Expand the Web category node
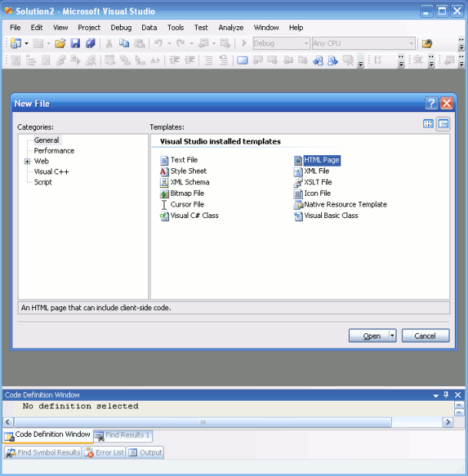Image resolution: width=468 pixels, height=476 pixels. (27, 161)
